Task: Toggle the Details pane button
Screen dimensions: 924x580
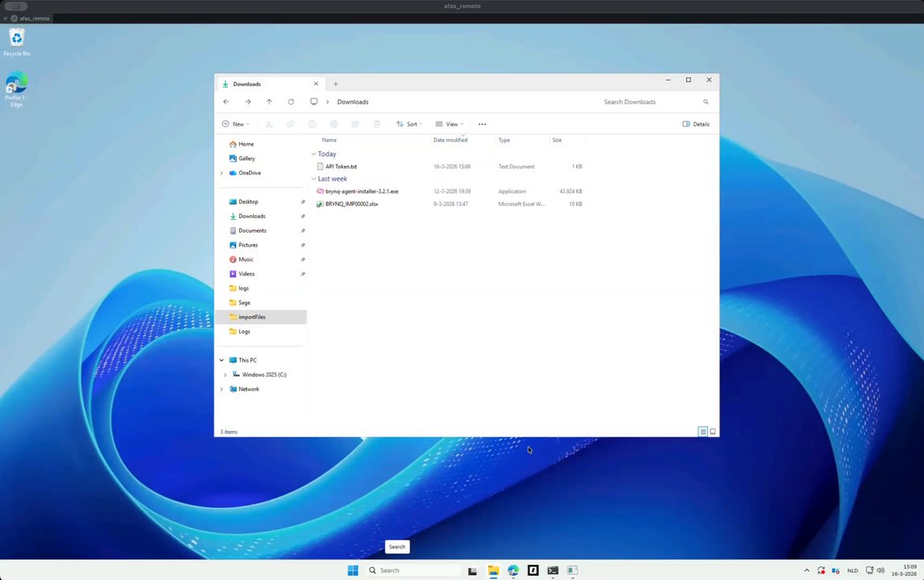Action: pyautogui.click(x=696, y=124)
